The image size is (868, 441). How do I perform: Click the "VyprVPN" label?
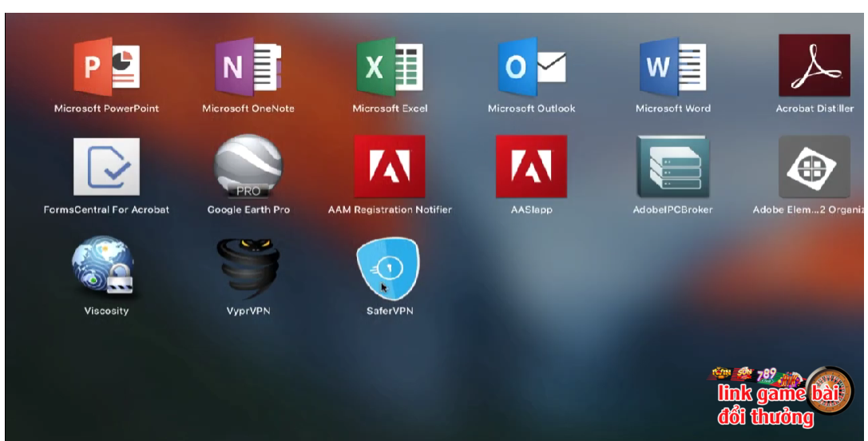[x=248, y=311]
